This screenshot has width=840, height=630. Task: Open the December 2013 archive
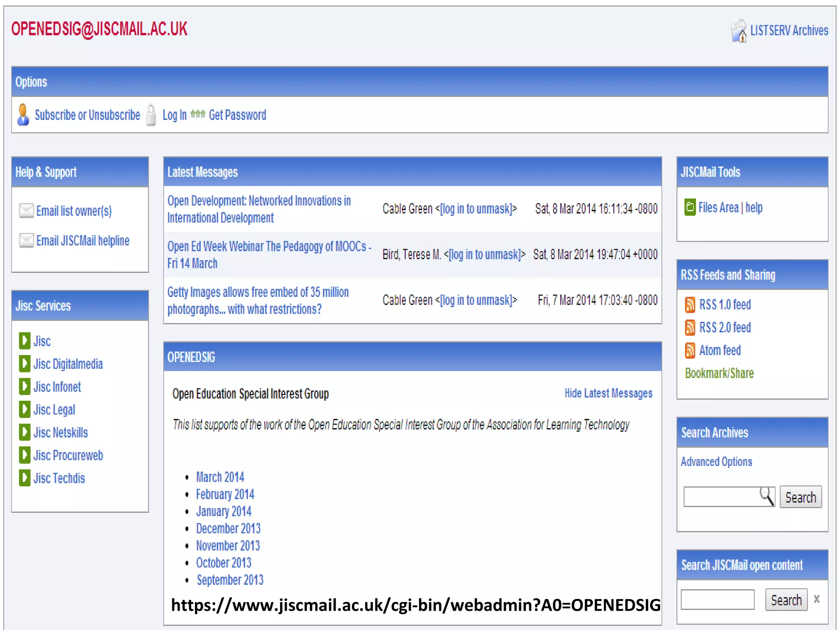[x=228, y=529]
